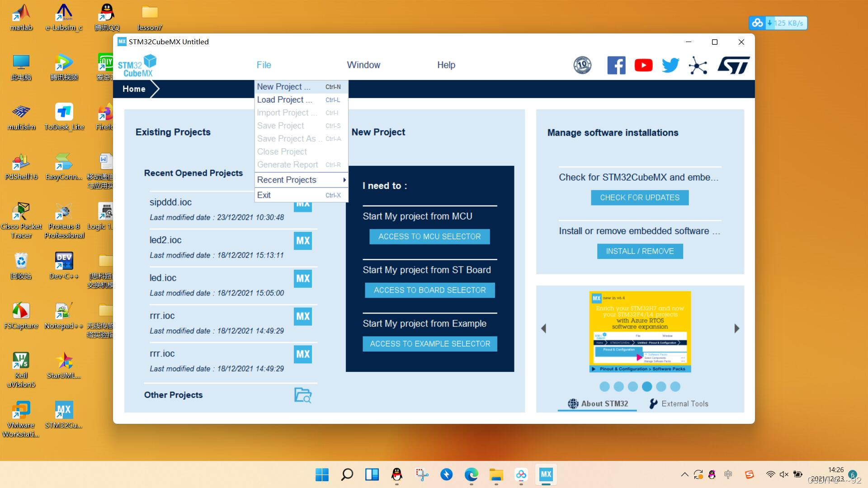
Task: Click the ST logo icon
Action: click(733, 65)
